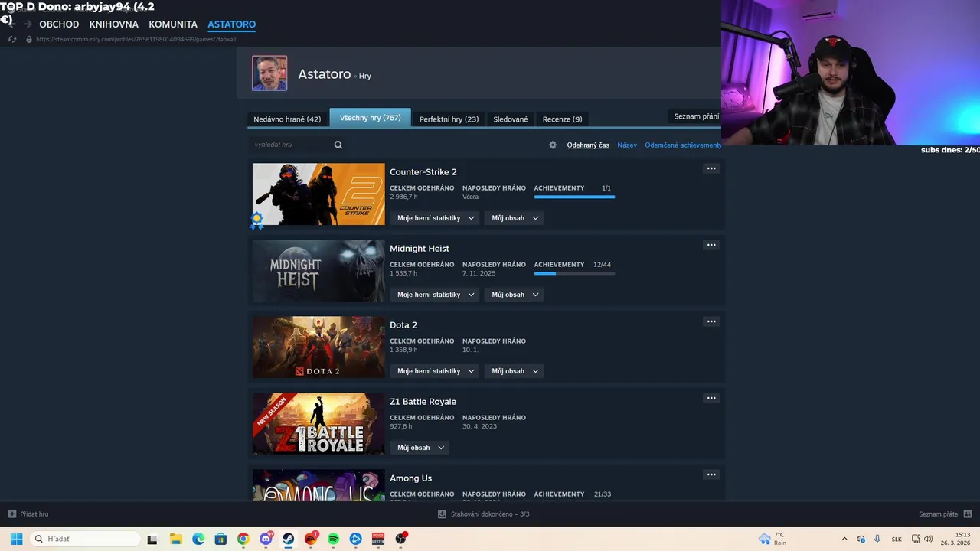Open the KOMUNITA menu
980x551 pixels.
click(173, 24)
